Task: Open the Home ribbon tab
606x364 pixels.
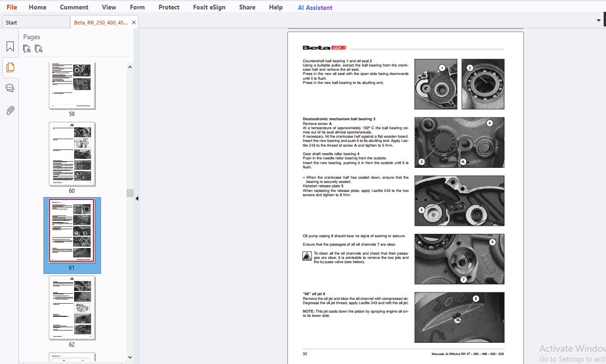Action: (37, 7)
